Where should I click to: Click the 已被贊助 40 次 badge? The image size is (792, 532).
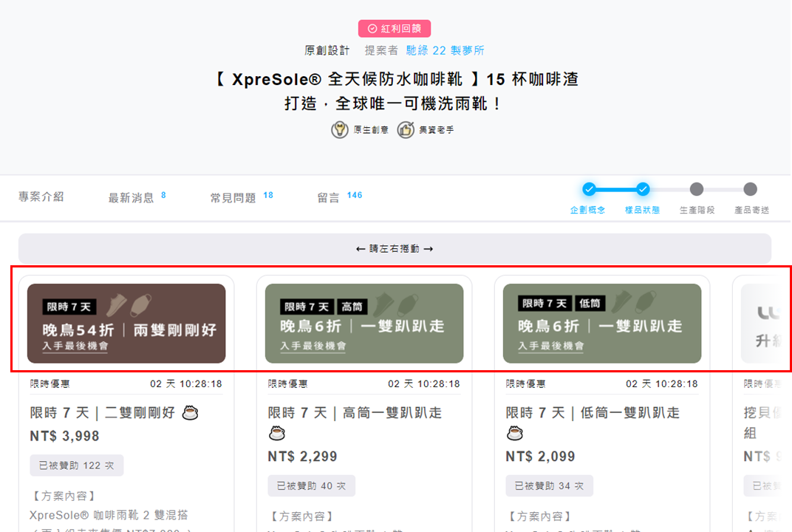tap(312, 485)
